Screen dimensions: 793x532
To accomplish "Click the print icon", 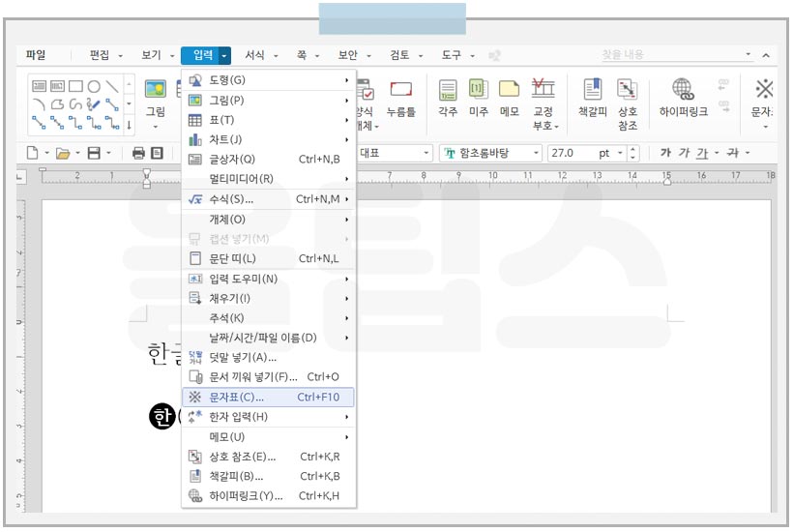I will 138,153.
